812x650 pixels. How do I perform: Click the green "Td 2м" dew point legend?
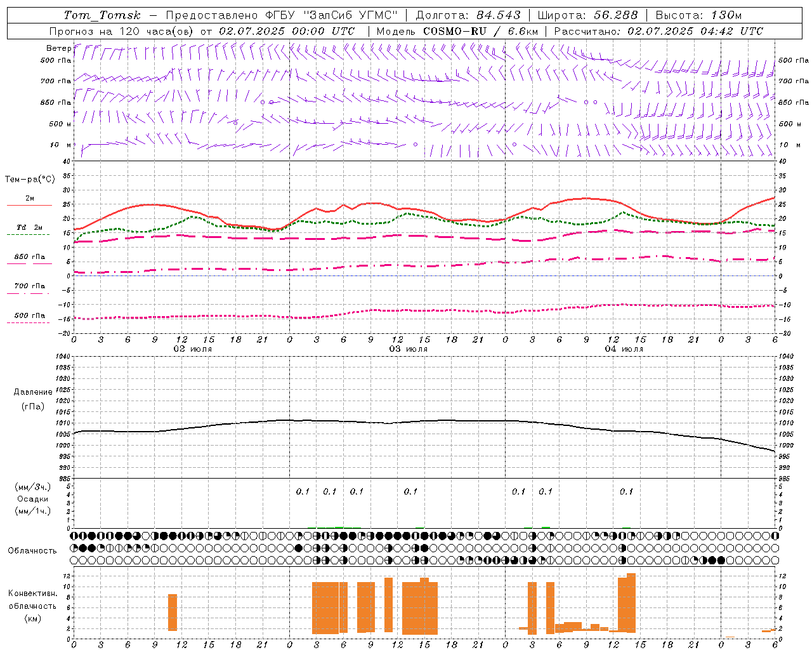(30, 227)
